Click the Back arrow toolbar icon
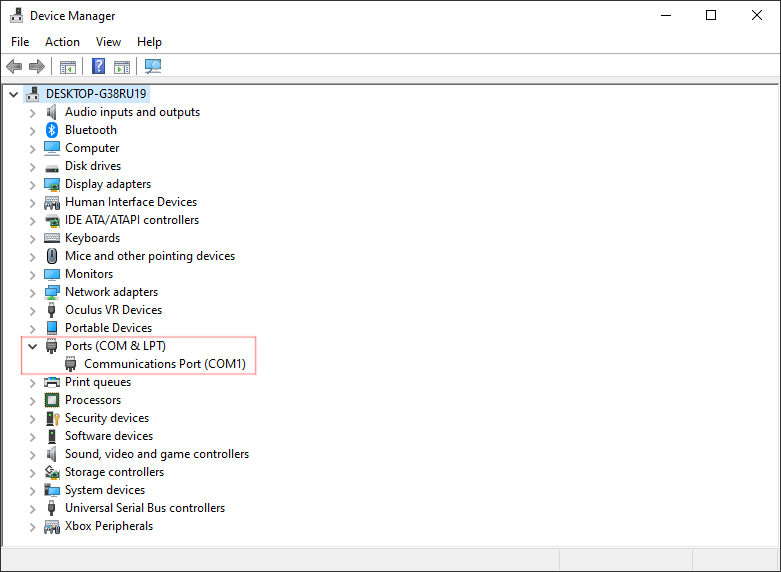This screenshot has height=572, width=781. pos(14,66)
